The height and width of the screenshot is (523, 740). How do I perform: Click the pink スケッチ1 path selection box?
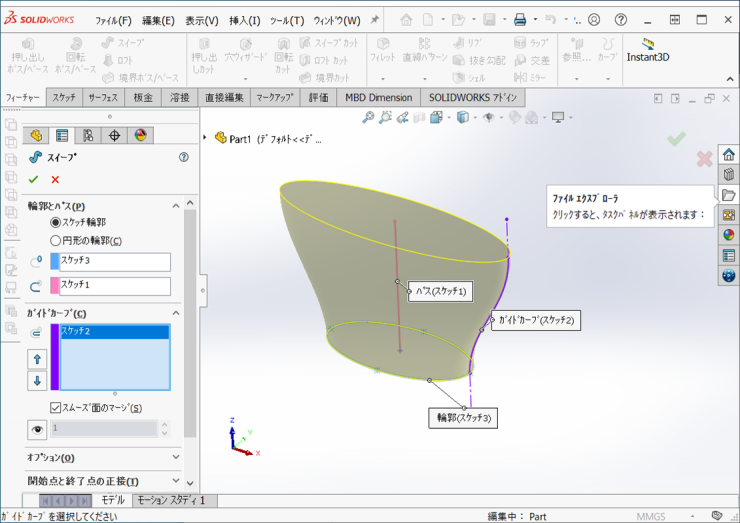click(113, 286)
